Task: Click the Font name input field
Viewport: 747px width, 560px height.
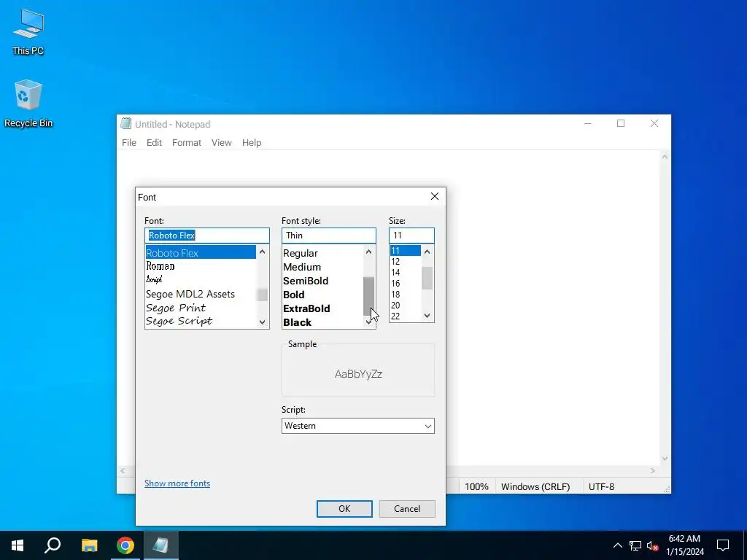Action: (206, 236)
